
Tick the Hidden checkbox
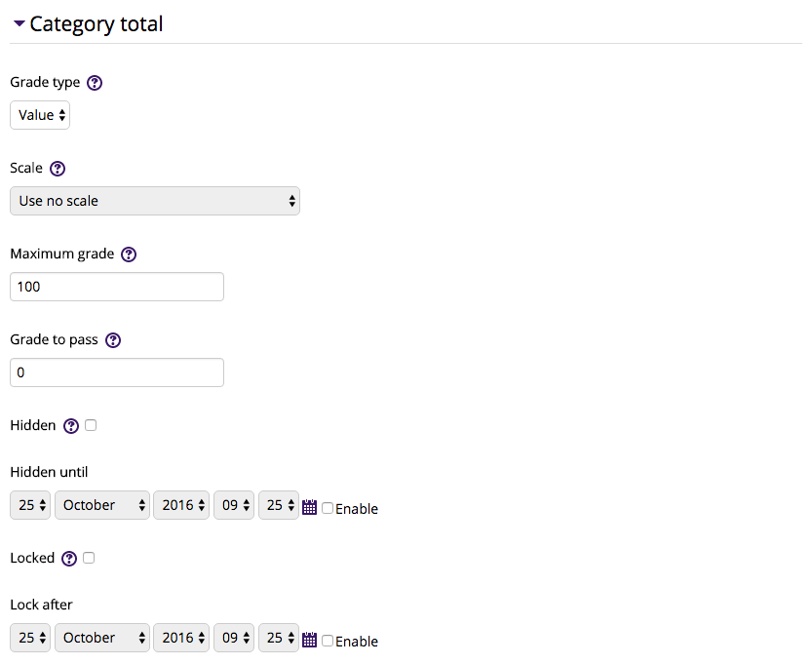pos(91,425)
